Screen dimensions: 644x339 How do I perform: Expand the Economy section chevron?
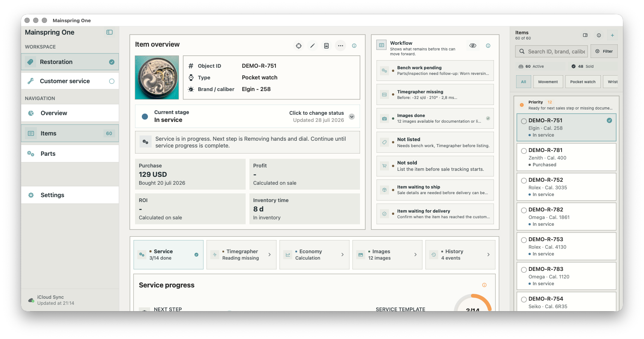(342, 255)
